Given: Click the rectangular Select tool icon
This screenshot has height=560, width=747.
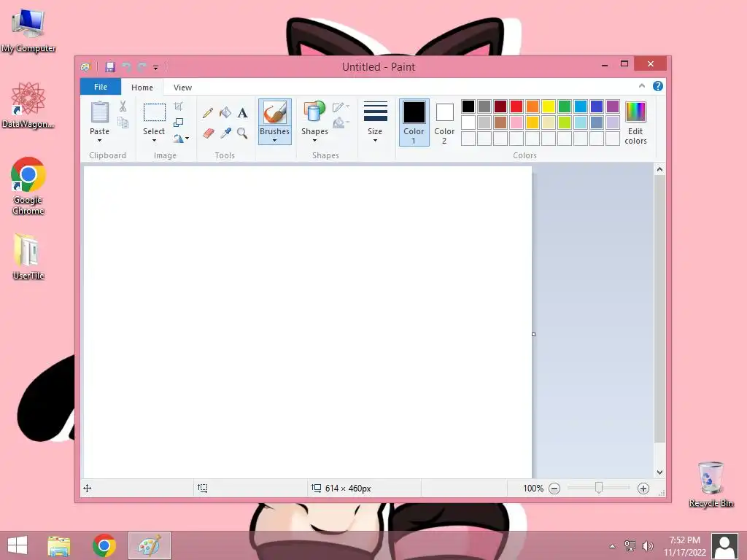Looking at the screenshot, I should [155, 112].
